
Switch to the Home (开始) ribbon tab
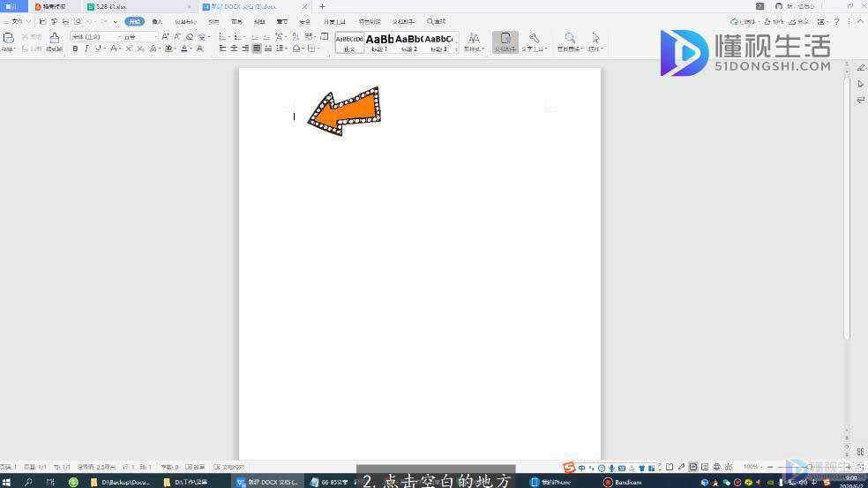134,21
